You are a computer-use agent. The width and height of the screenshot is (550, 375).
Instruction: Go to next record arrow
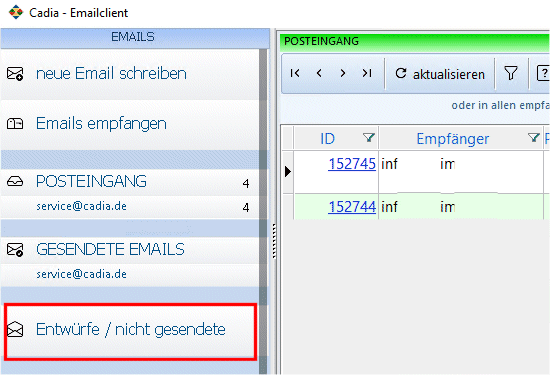pyautogui.click(x=343, y=73)
